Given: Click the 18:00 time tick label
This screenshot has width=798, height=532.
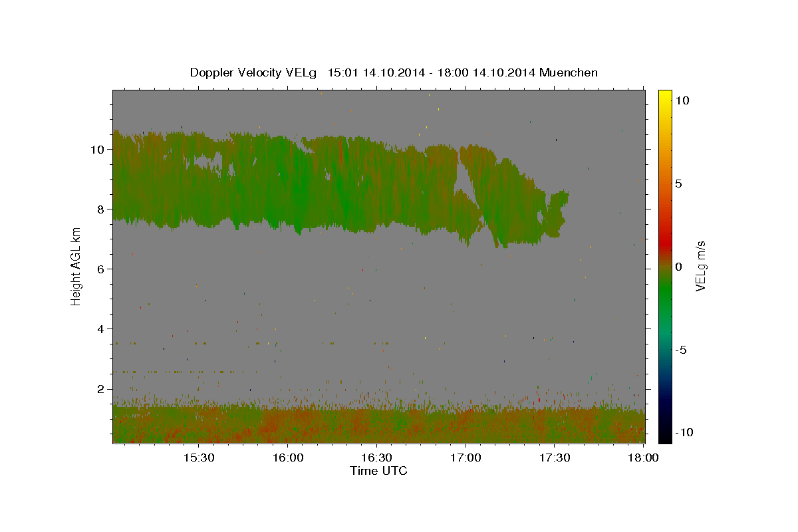Looking at the screenshot, I should [642, 458].
